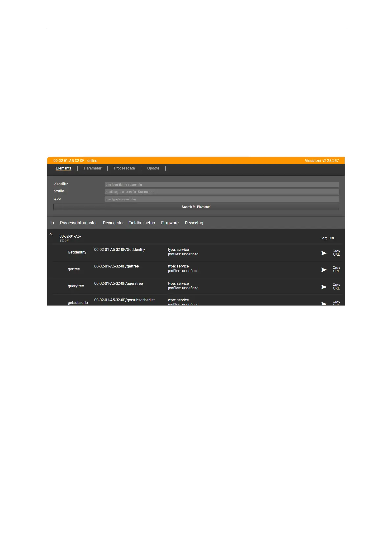
Task: Run the GetIdentity service arrow icon
Action: pyautogui.click(x=324, y=253)
